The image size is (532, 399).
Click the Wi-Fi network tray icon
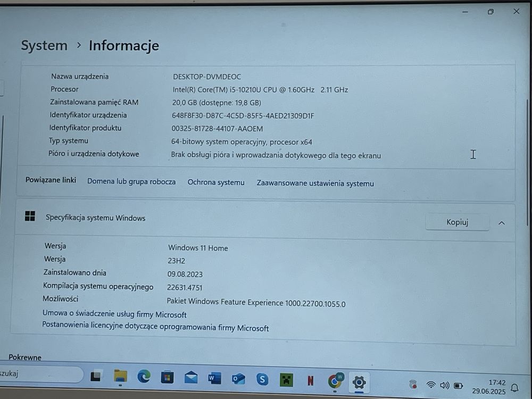431,385
